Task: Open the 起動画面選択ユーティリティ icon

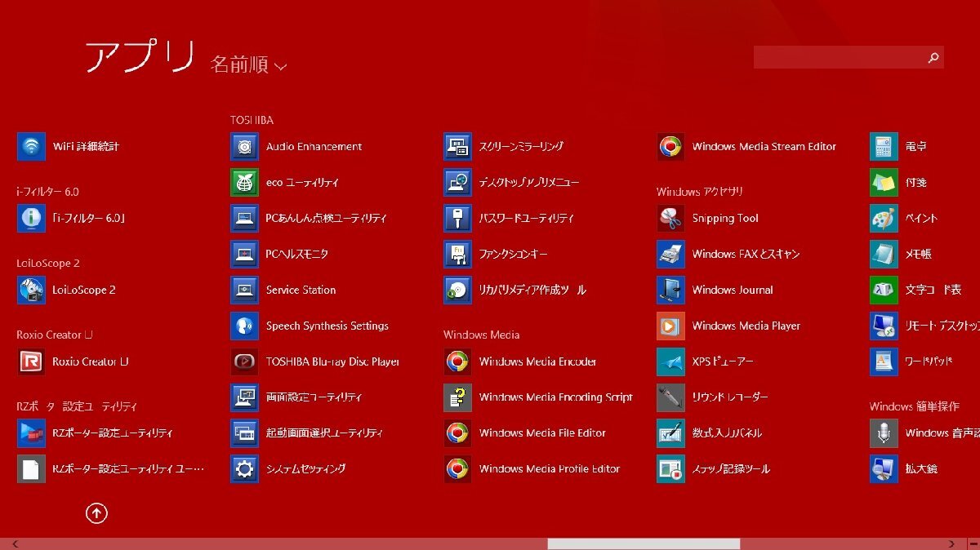Action: click(244, 433)
